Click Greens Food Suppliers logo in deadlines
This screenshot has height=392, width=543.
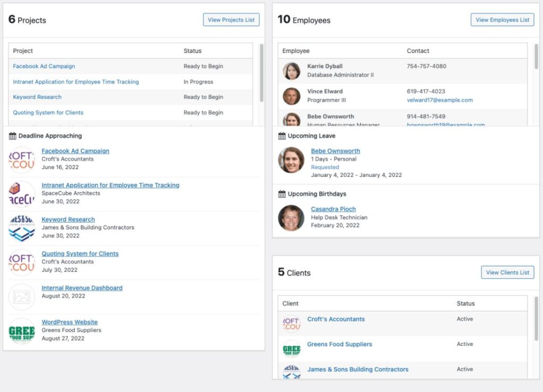click(x=22, y=331)
